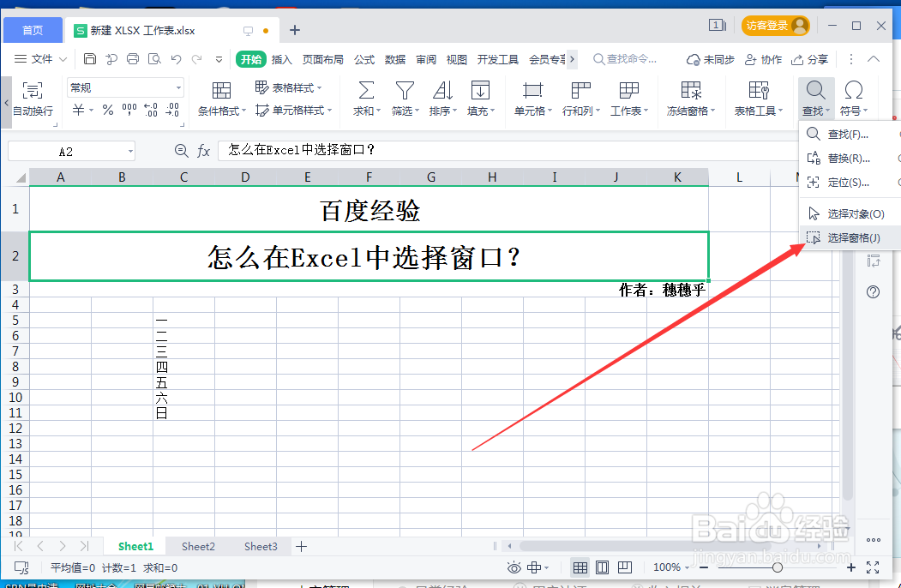
Task: Expand the Name Box dropdown arrow
Action: point(130,151)
